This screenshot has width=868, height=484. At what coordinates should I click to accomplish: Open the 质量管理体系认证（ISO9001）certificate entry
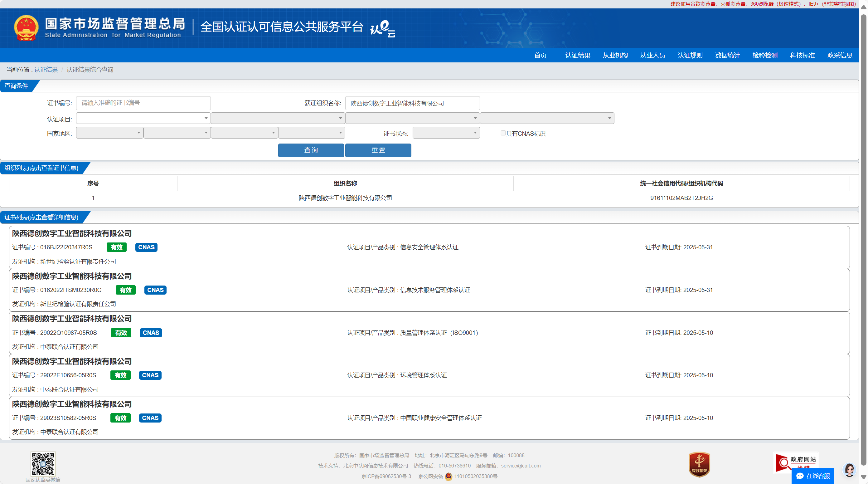(x=429, y=333)
